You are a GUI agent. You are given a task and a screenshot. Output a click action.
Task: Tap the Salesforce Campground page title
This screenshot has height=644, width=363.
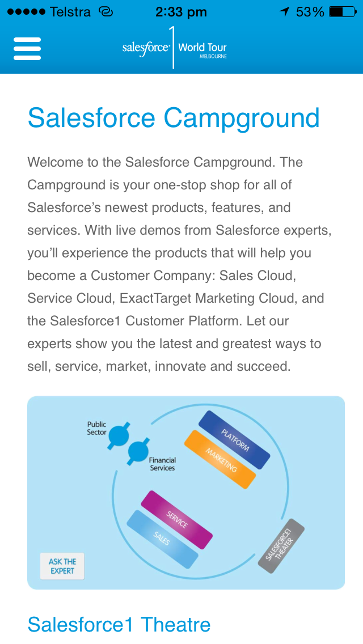174,118
